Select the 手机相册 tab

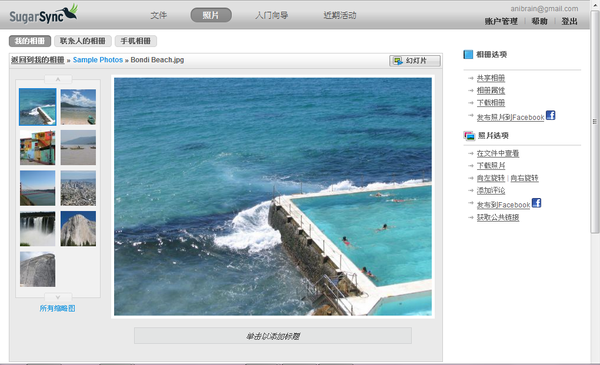(x=135, y=41)
